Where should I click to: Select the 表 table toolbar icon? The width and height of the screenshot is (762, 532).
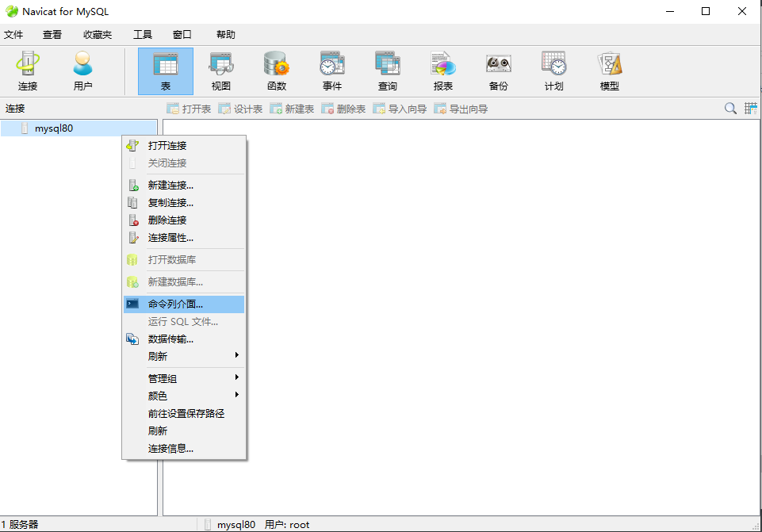166,71
